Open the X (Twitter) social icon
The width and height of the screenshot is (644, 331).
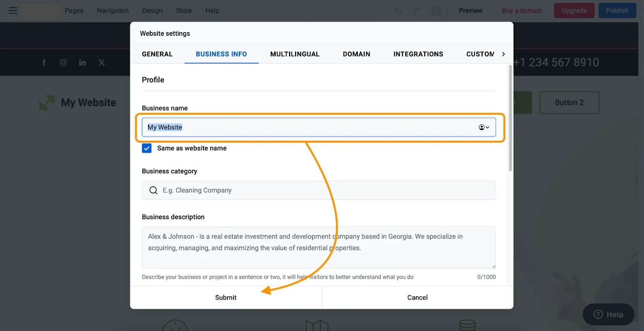[101, 62]
